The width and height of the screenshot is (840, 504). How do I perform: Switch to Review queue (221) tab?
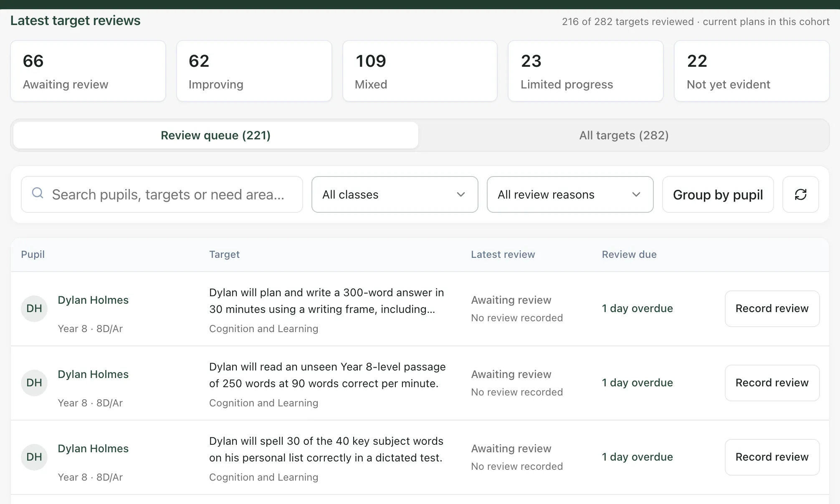click(x=216, y=135)
